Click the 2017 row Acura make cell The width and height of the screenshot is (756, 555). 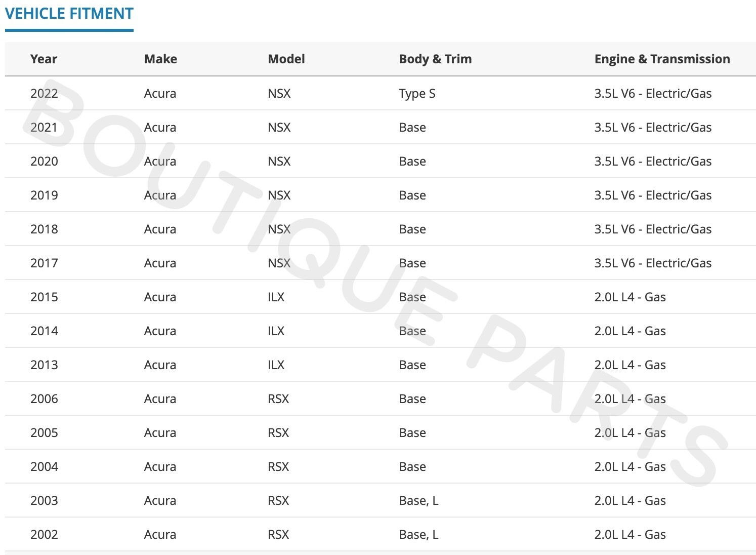click(x=160, y=263)
